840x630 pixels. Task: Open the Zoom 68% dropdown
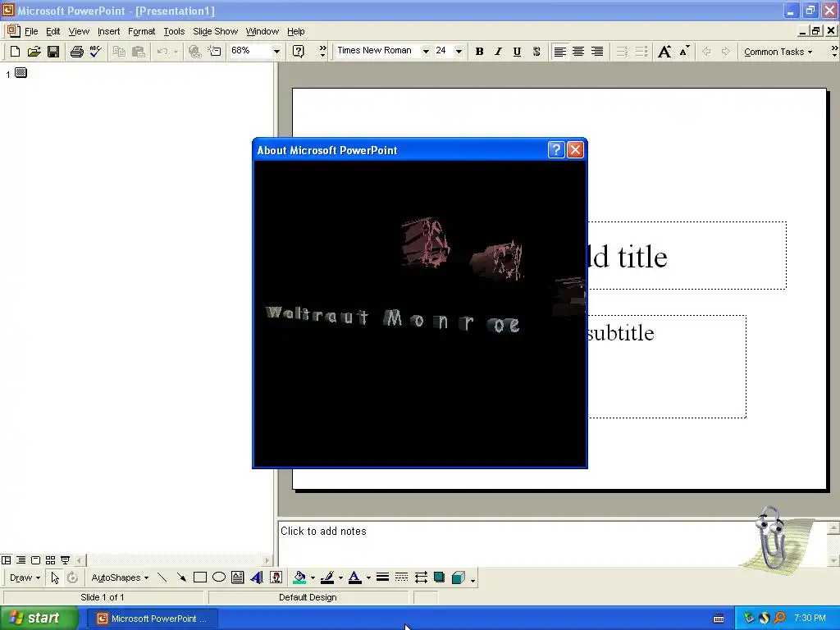(x=276, y=52)
